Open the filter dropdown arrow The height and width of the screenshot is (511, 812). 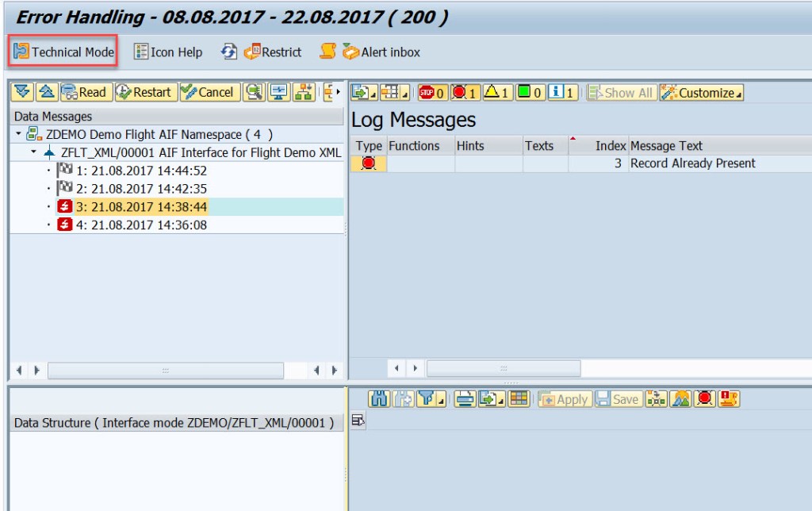(x=442, y=401)
